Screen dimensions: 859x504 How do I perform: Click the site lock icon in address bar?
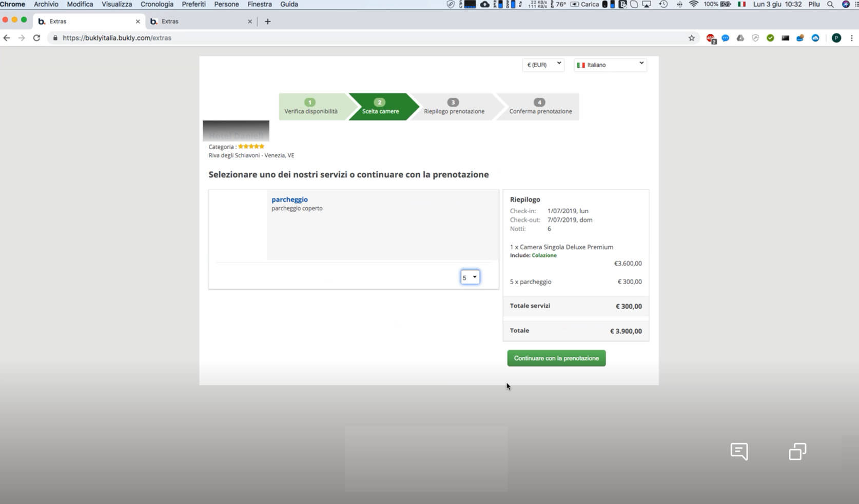point(55,38)
